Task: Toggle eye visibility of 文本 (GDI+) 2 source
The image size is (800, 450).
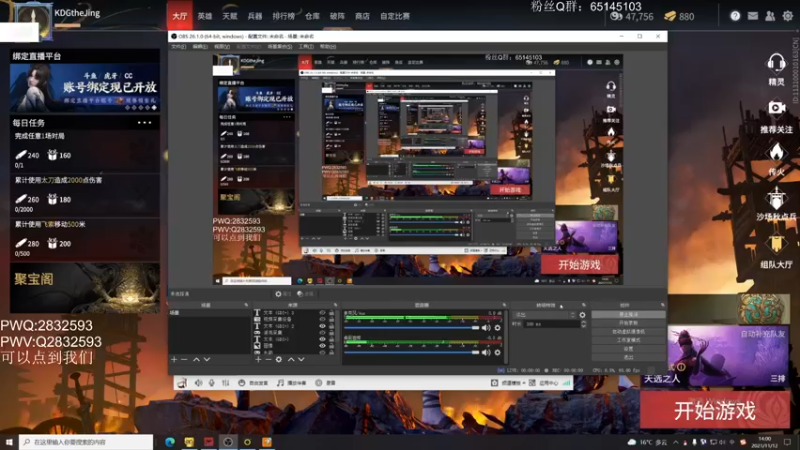Action: pyautogui.click(x=322, y=326)
